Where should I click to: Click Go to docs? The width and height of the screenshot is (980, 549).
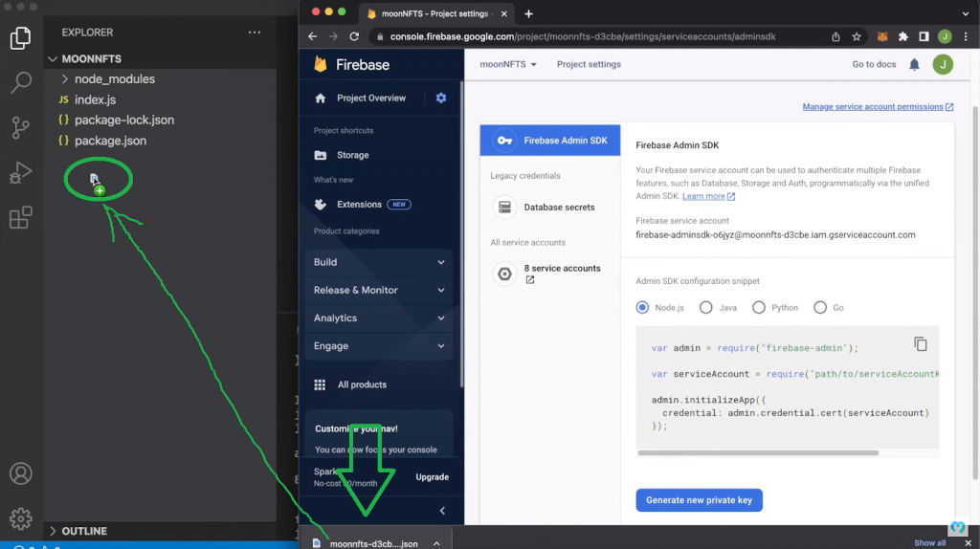click(874, 64)
